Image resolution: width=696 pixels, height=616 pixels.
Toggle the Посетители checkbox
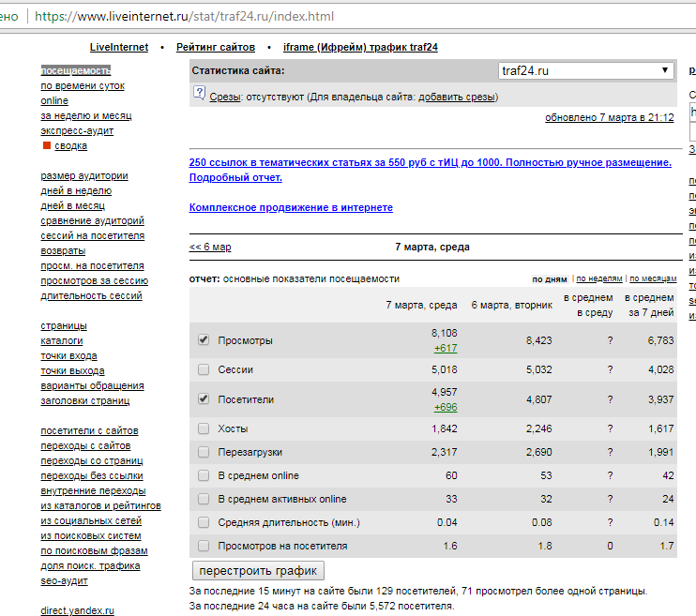[x=204, y=398]
